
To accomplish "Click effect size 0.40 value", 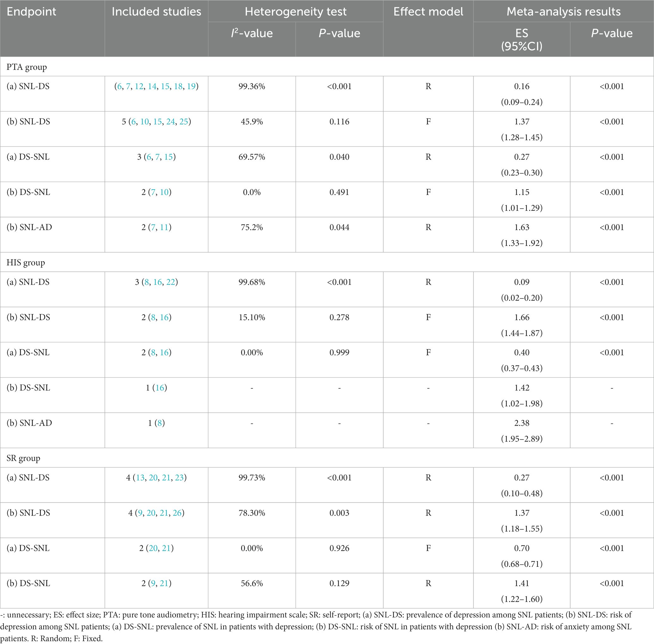I will pos(521,353).
